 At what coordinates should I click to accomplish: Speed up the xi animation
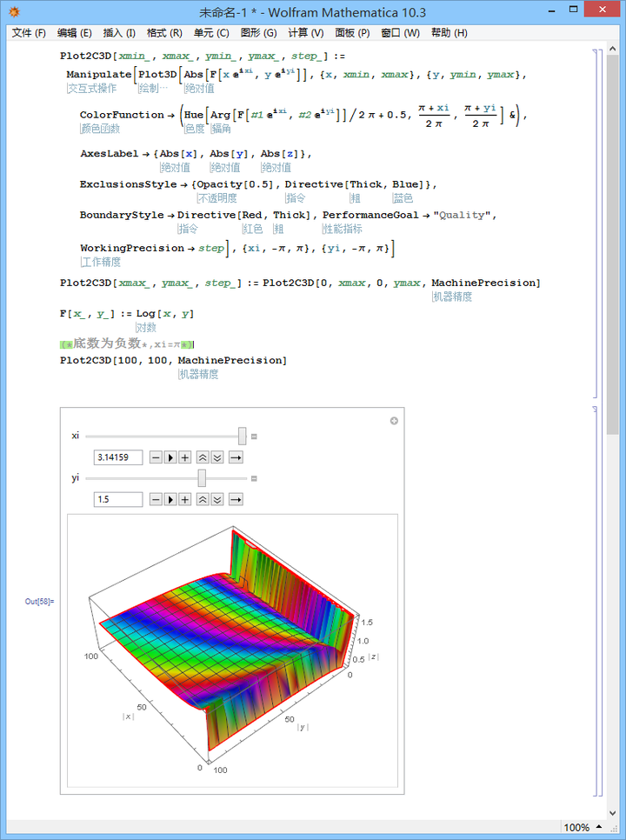(203, 457)
